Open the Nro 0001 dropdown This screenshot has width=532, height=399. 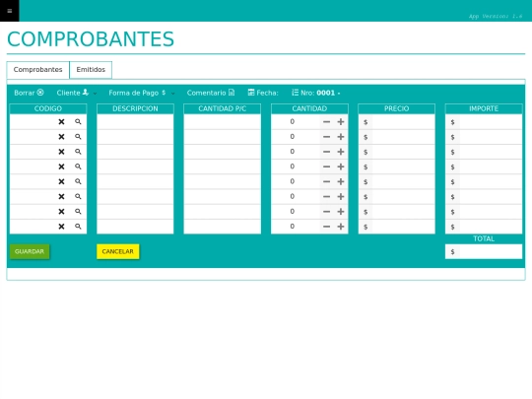click(x=316, y=93)
